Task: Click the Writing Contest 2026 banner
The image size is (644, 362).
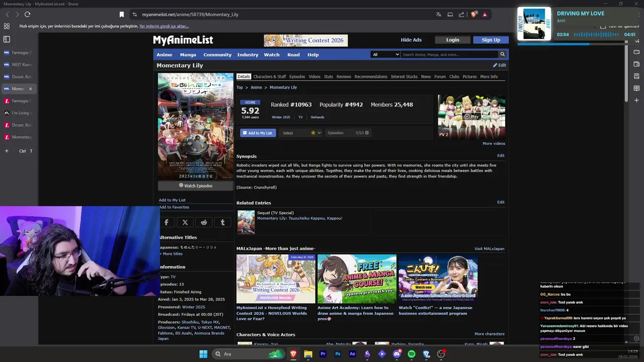Action: 306,40
